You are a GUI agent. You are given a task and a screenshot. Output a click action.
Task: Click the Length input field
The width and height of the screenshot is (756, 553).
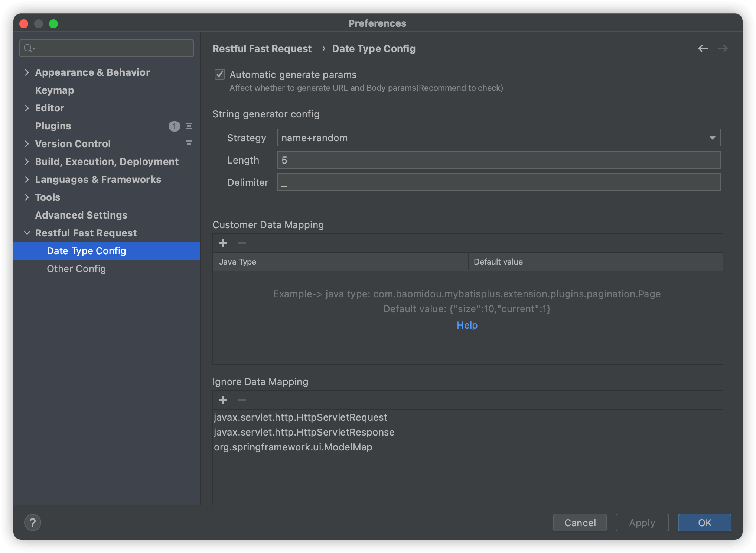pyautogui.click(x=498, y=160)
